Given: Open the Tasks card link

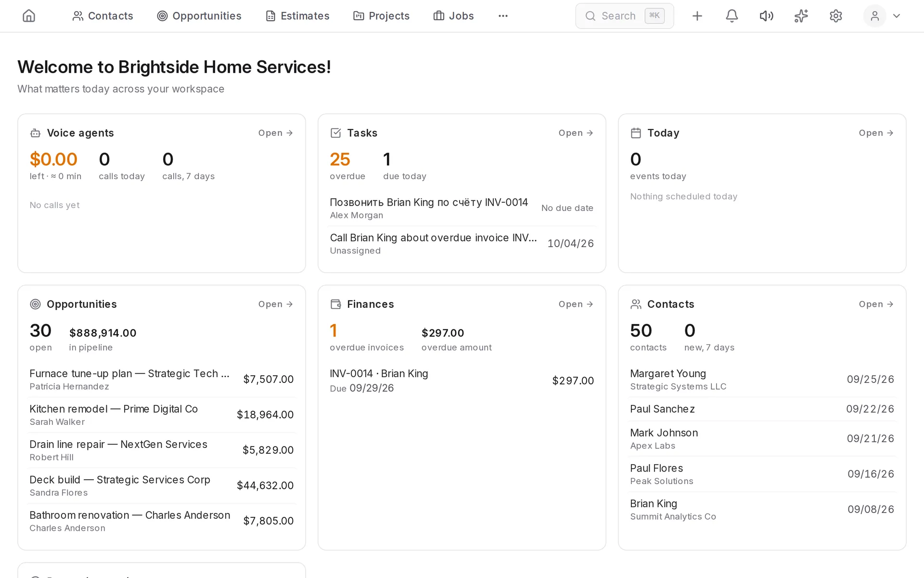Looking at the screenshot, I should click(x=576, y=133).
